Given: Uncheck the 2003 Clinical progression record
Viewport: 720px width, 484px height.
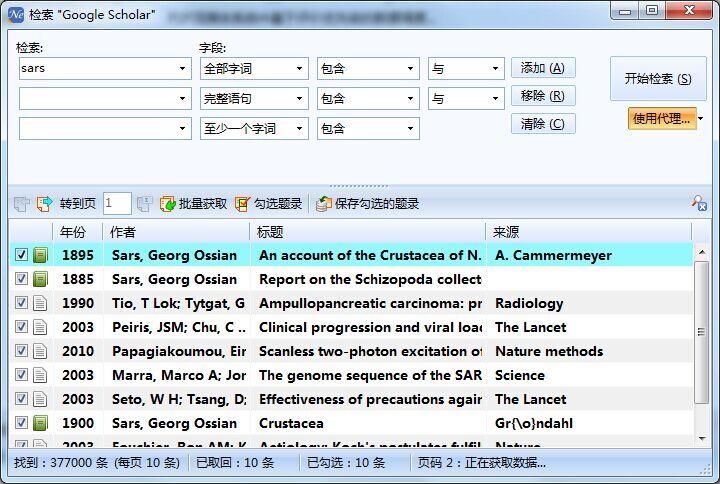Looking at the screenshot, I should click(21, 326).
